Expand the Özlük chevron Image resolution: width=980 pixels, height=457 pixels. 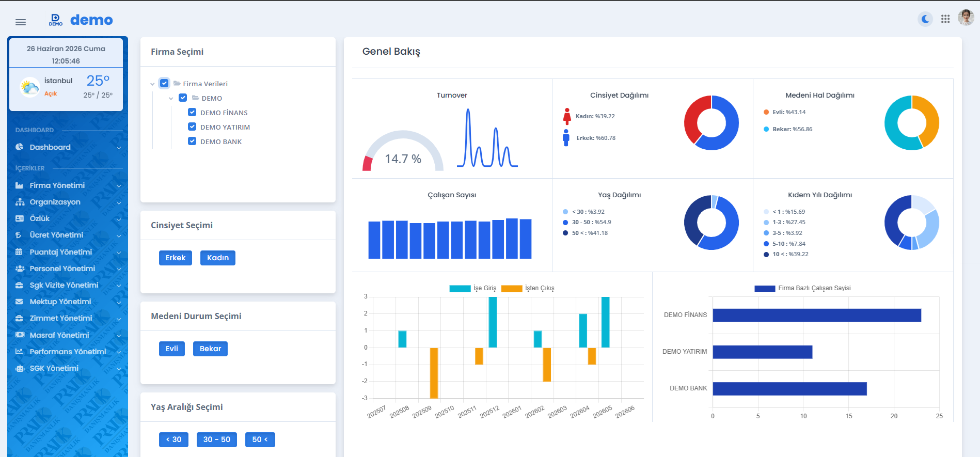(119, 219)
